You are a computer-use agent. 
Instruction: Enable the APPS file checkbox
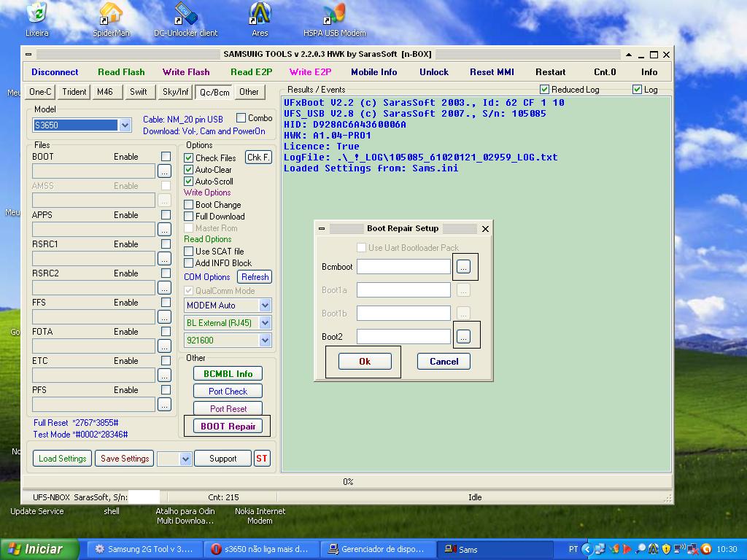pos(166,215)
